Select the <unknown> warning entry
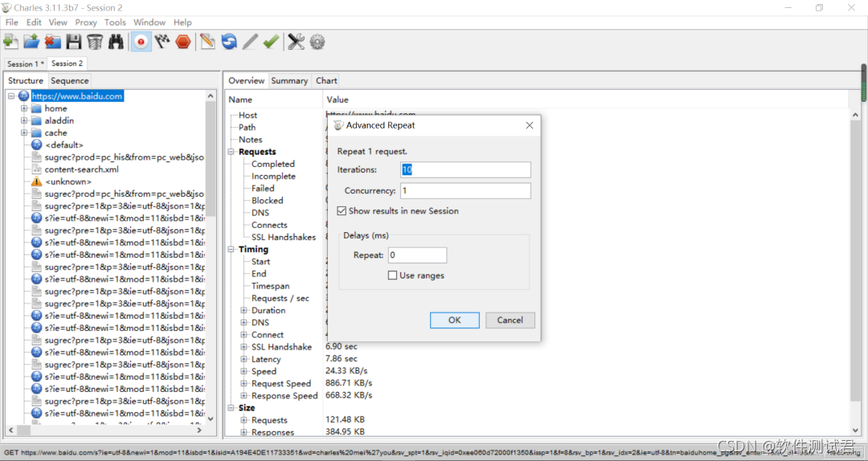 click(x=68, y=182)
